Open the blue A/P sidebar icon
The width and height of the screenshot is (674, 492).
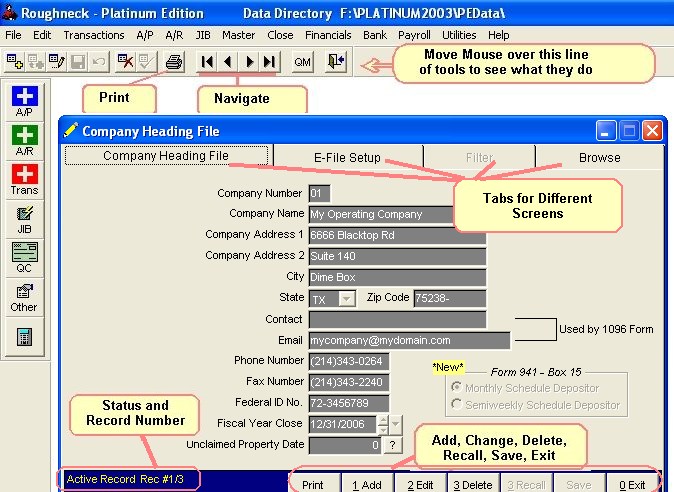(x=25, y=101)
